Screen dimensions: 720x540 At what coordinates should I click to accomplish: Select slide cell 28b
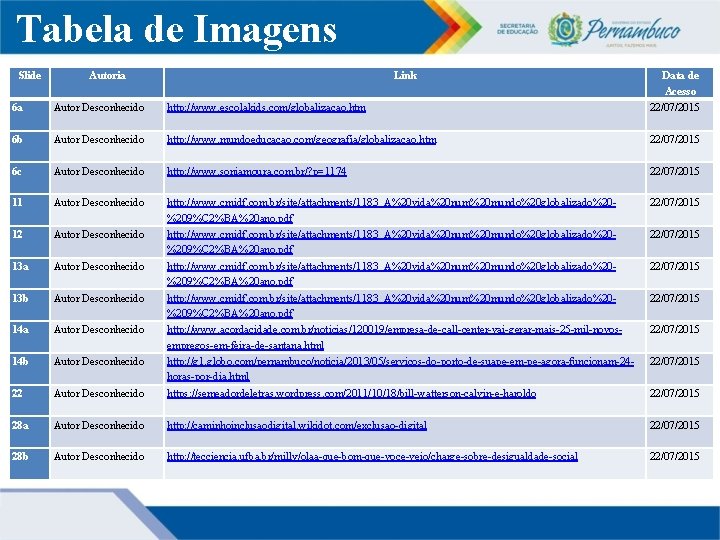point(29,464)
